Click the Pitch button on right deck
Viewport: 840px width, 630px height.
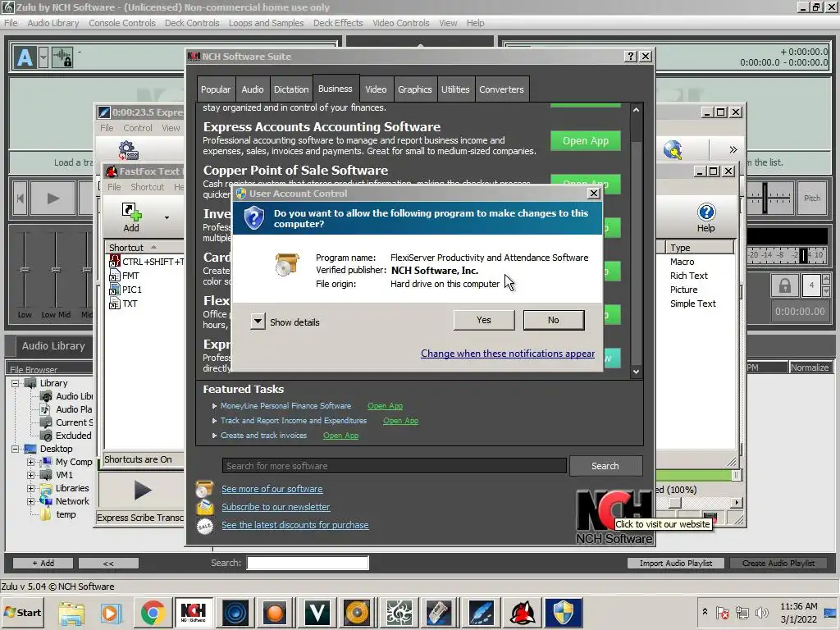[811, 199]
